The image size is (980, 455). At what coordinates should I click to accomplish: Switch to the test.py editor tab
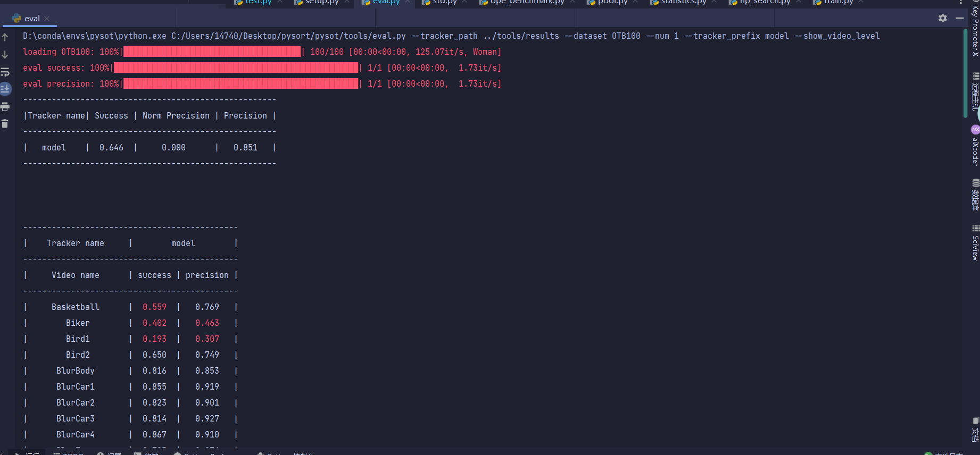click(258, 2)
